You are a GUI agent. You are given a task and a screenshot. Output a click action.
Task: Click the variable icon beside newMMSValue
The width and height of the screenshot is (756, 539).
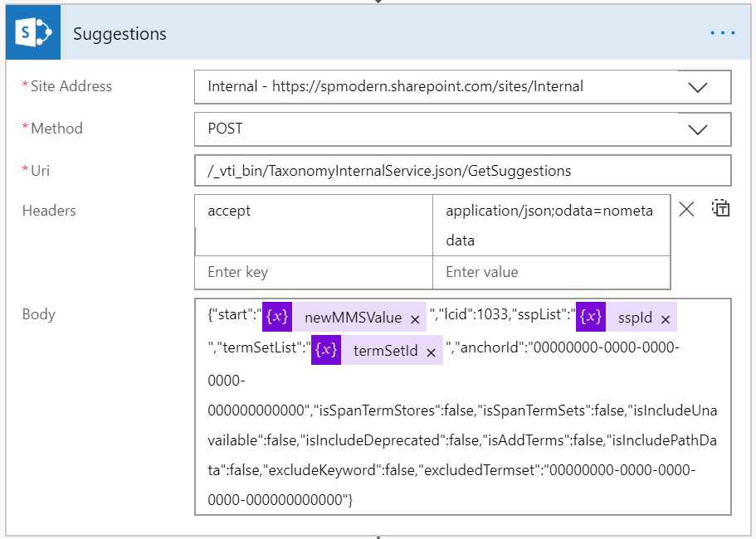click(277, 317)
